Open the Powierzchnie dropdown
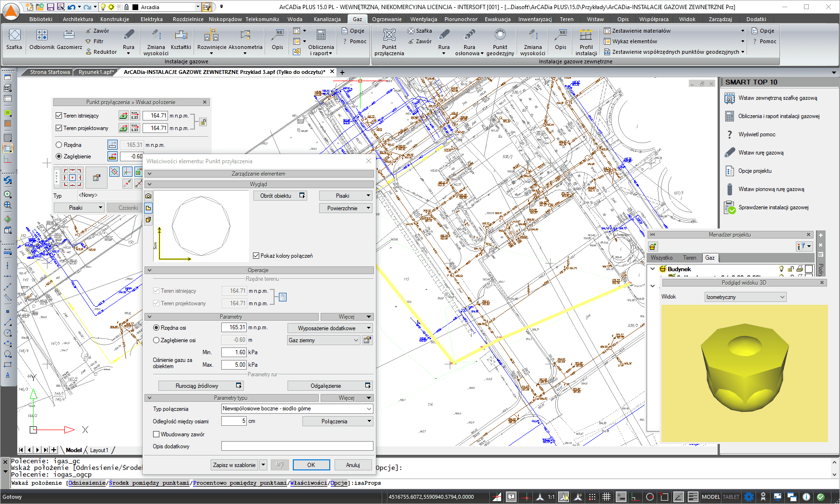840x504 pixels. pyautogui.click(x=346, y=208)
